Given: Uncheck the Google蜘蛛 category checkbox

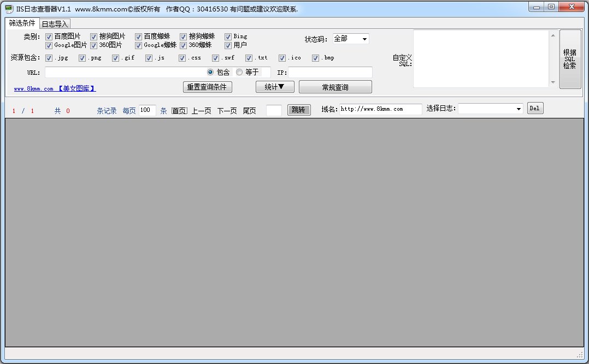Looking at the screenshot, I should click(139, 45).
